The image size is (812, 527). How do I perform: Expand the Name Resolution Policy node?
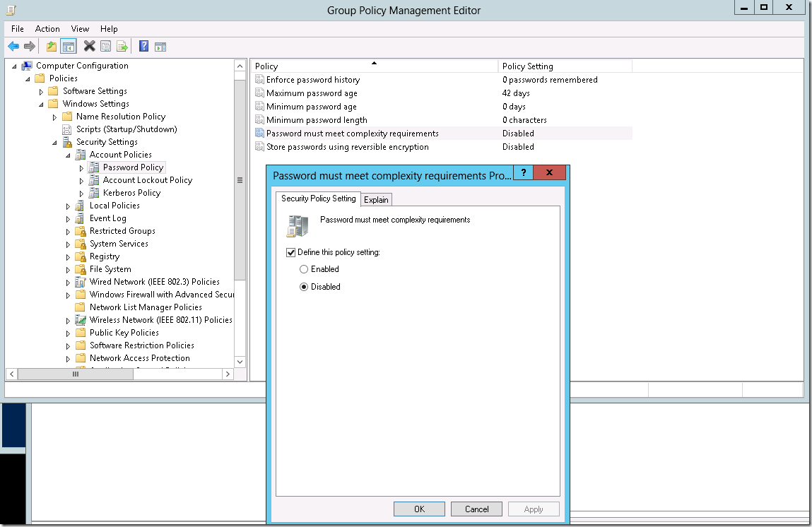point(54,117)
